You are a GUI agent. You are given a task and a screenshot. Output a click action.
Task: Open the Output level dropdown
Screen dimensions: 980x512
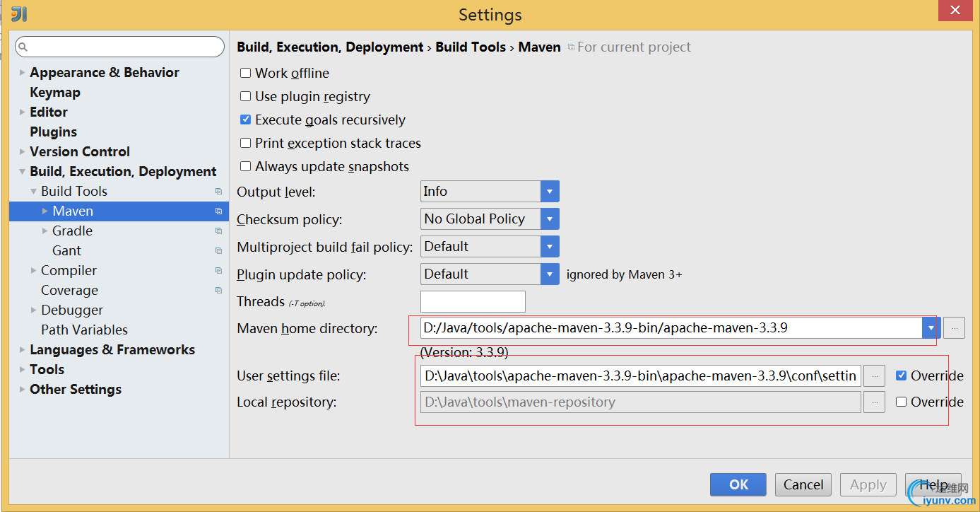click(550, 192)
